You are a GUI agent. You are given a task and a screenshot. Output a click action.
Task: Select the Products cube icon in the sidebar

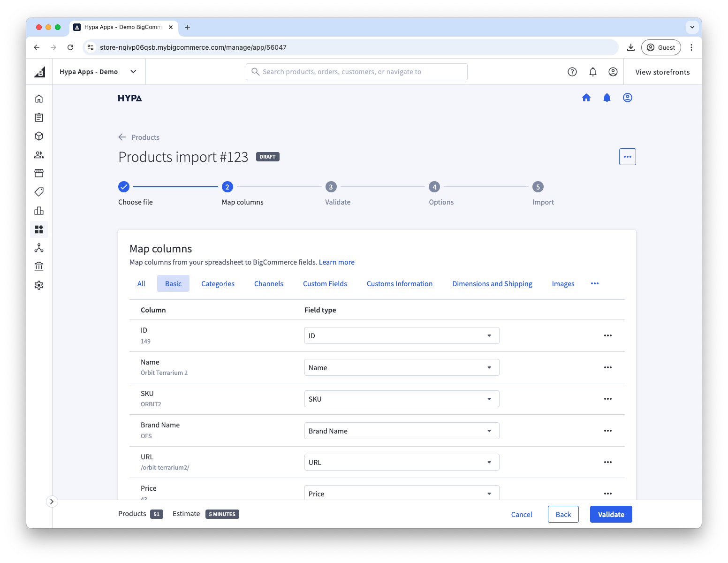[x=39, y=136]
